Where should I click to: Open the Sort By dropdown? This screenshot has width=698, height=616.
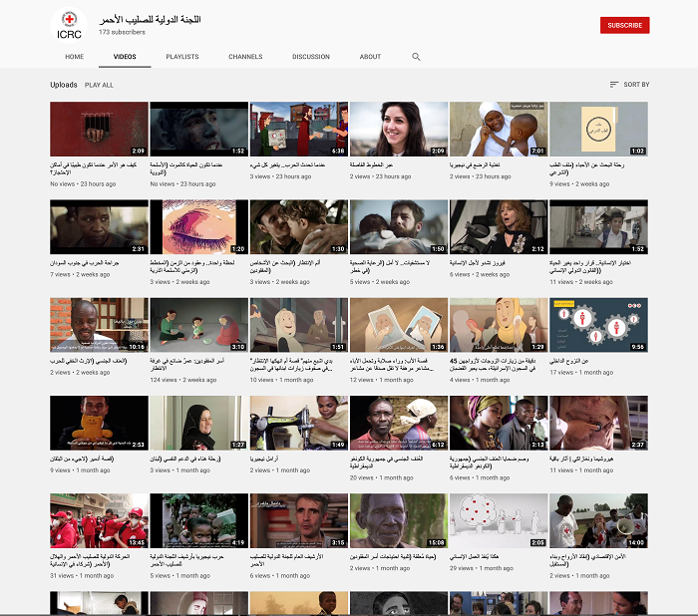tap(629, 85)
